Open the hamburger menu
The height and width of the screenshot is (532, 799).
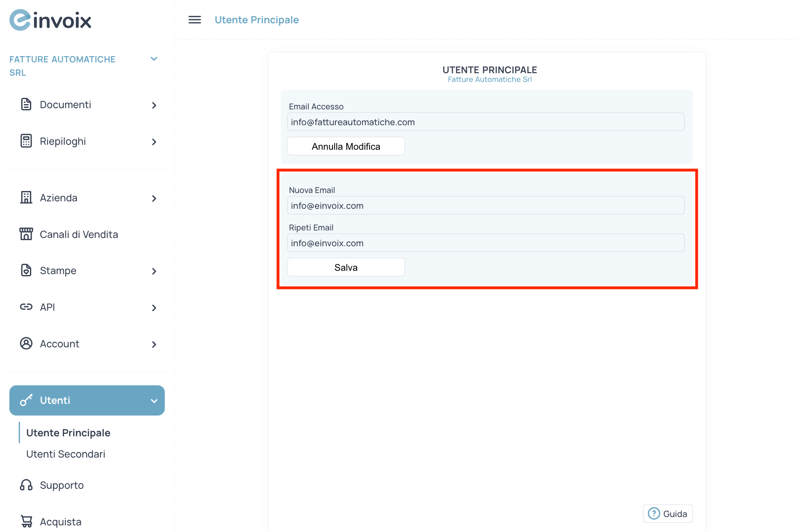click(194, 20)
